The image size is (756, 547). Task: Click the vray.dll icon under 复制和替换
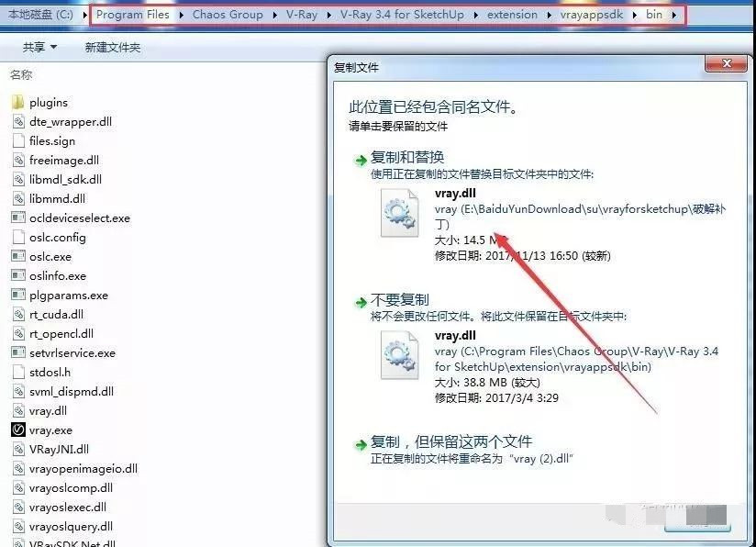[400, 212]
